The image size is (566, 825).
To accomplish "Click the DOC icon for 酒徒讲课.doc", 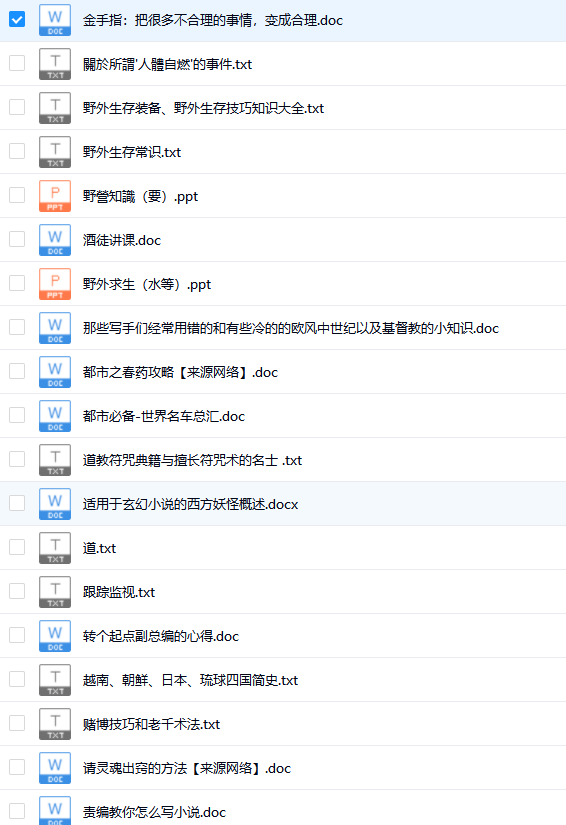I will (55, 240).
